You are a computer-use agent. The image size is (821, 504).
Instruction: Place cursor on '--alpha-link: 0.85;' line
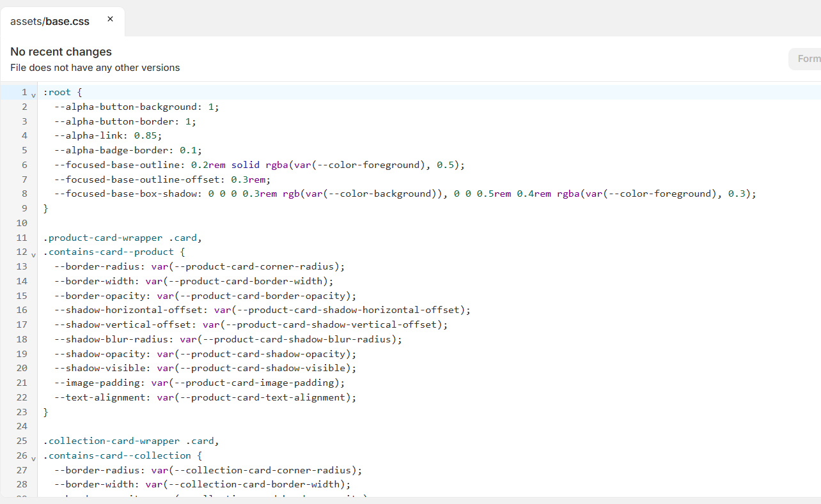[x=108, y=135]
